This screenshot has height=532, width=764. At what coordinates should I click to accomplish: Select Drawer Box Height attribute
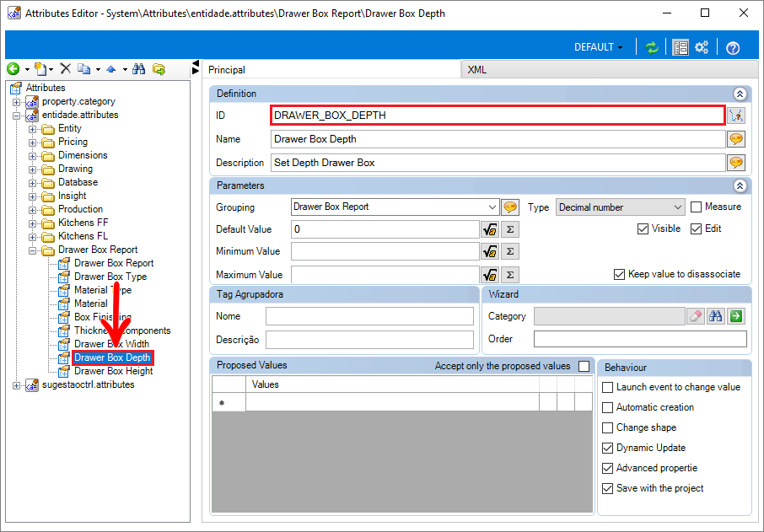pos(113,371)
